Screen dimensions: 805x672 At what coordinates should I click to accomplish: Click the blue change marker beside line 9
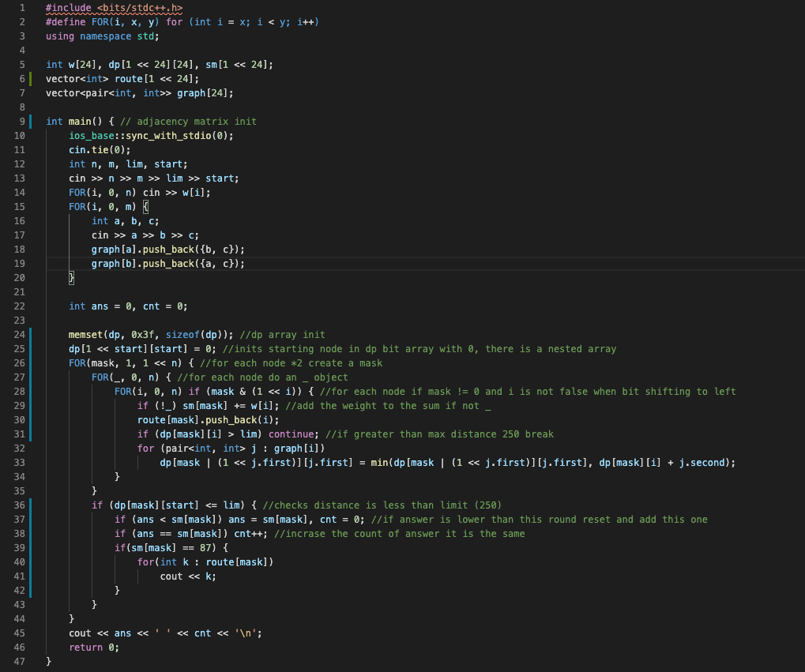30,122
